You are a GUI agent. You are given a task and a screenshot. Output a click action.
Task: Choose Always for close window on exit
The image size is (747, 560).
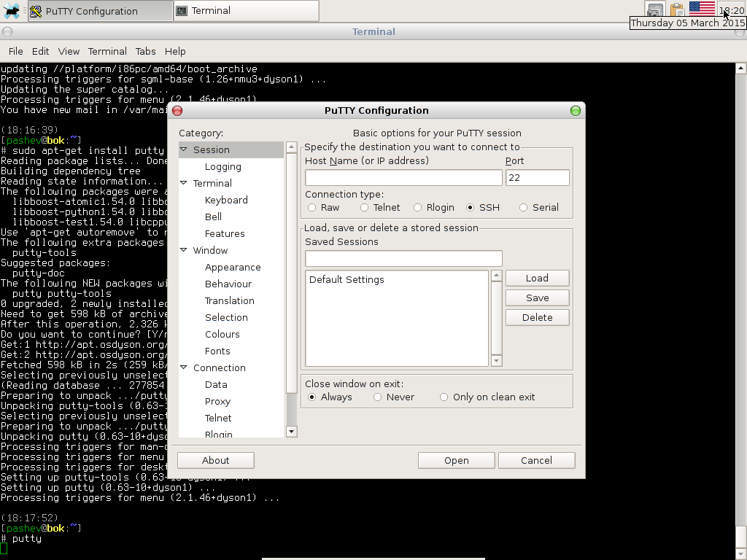[x=312, y=397]
